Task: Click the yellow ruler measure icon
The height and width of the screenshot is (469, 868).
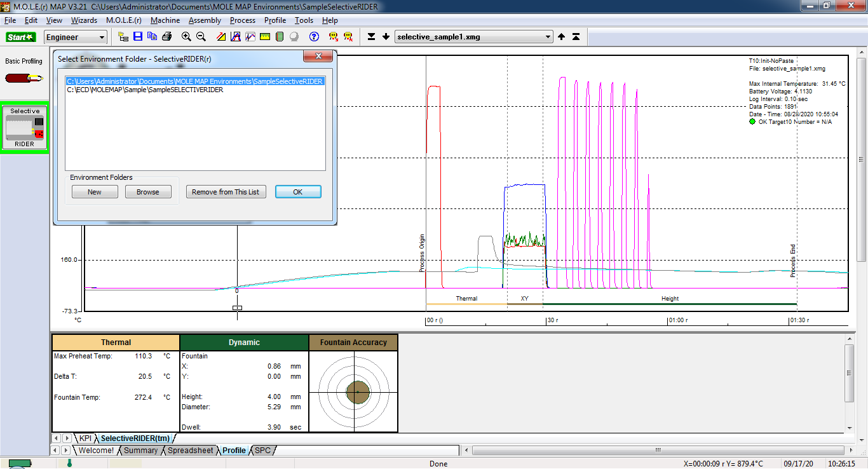Action: click(265, 37)
